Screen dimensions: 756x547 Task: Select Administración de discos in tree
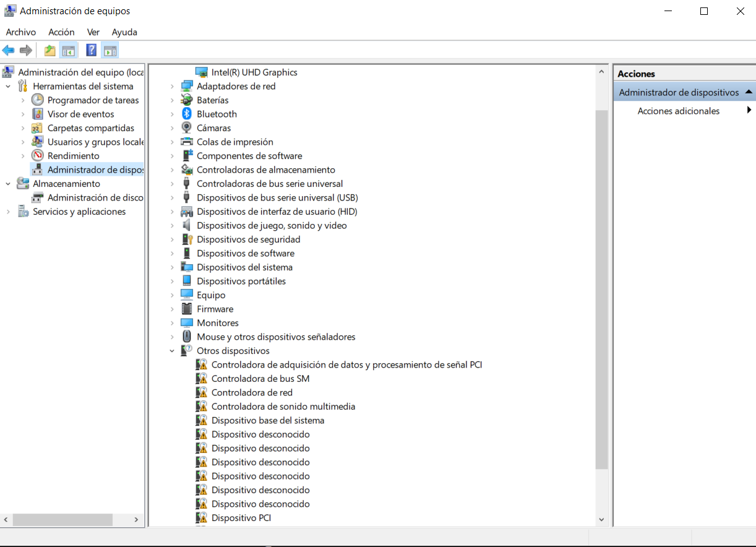(x=95, y=197)
